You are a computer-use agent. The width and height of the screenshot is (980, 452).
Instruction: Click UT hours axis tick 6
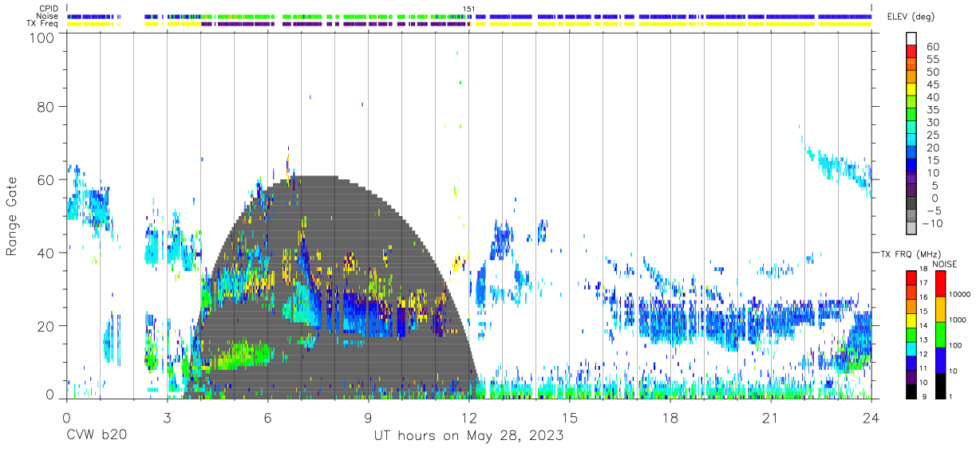[x=267, y=418]
